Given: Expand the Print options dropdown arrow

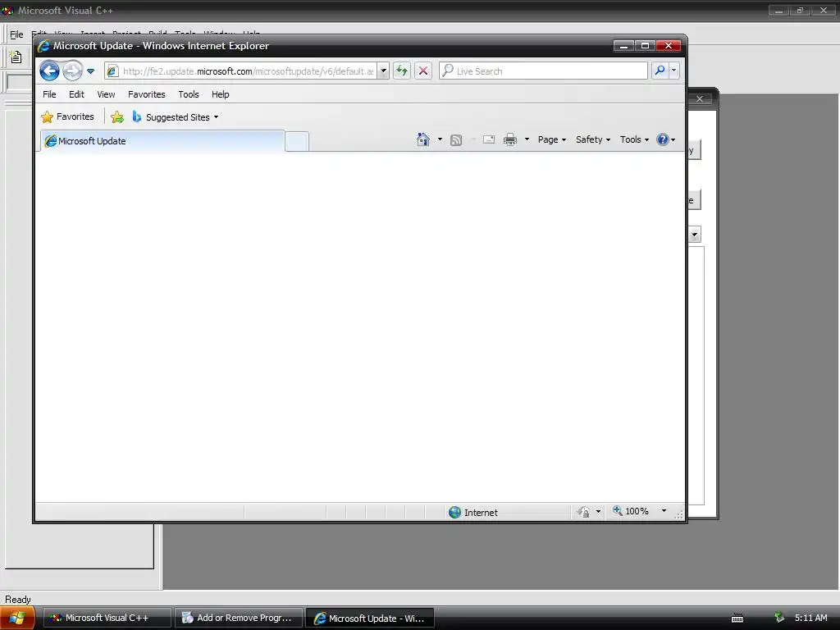Looking at the screenshot, I should tap(527, 139).
